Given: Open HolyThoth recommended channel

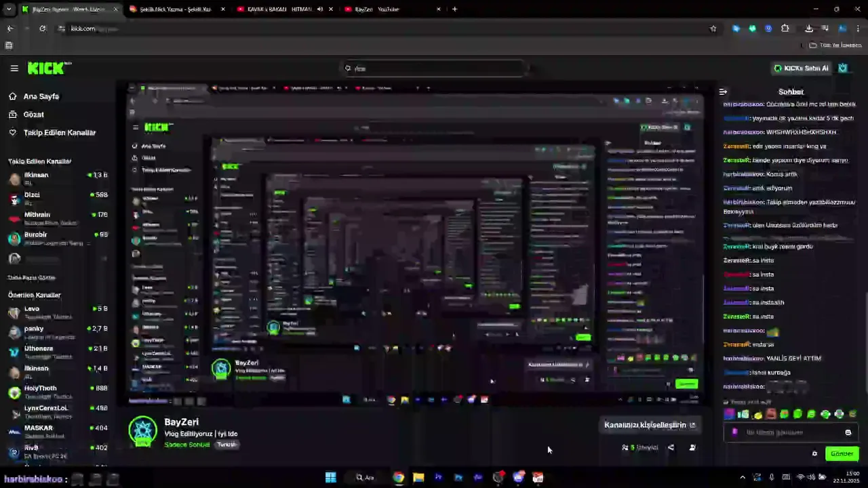Looking at the screenshot, I should click(x=58, y=392).
